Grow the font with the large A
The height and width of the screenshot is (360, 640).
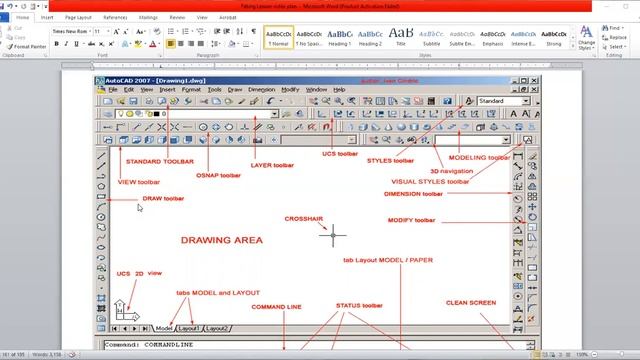click(116, 31)
